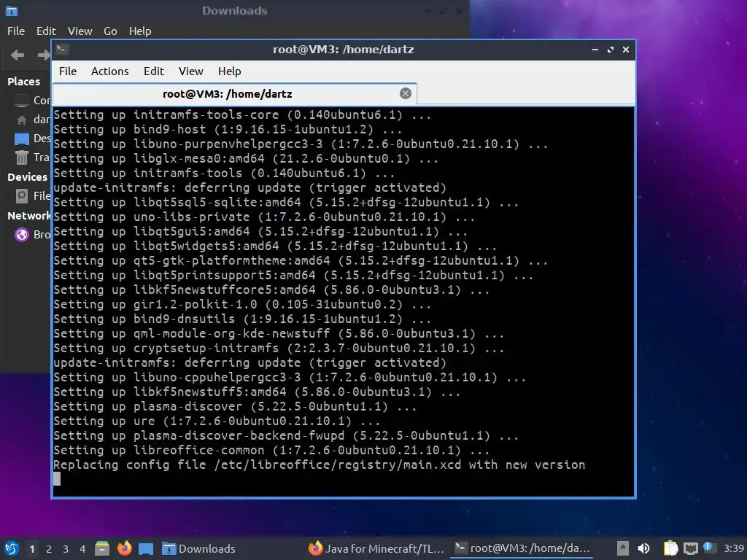The width and height of the screenshot is (747, 560).
Task: Open the Lubuntu start menu
Action: coord(12,548)
